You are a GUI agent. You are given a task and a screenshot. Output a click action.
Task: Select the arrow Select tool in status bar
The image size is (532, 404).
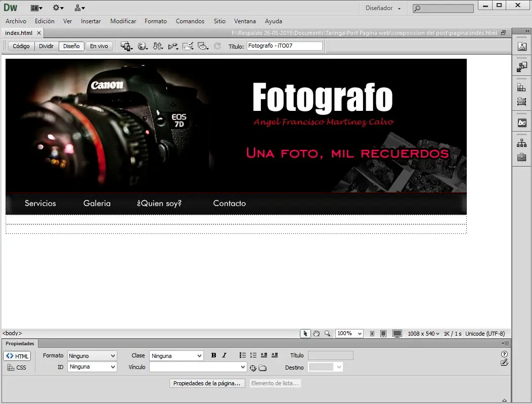click(x=305, y=334)
